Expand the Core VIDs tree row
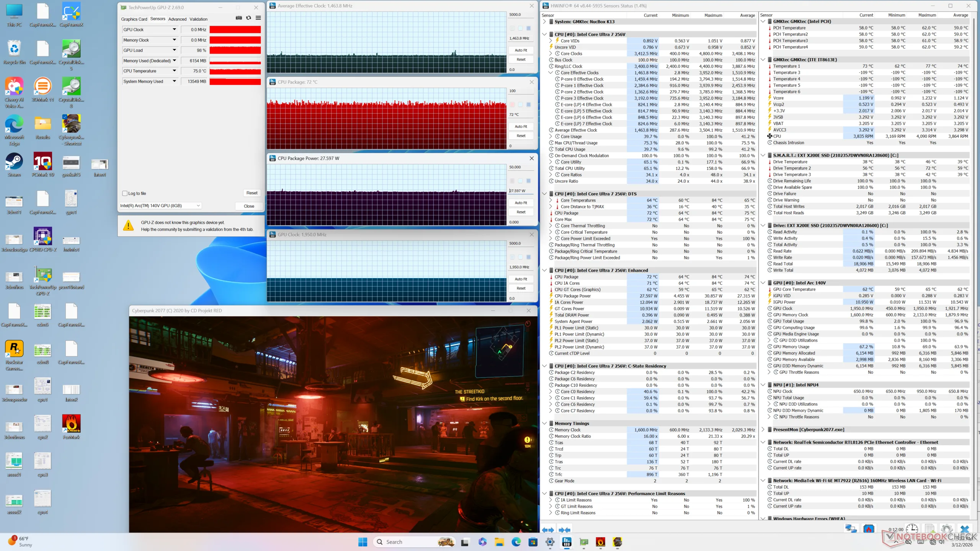Viewport: 980px width, 551px height. (x=550, y=41)
